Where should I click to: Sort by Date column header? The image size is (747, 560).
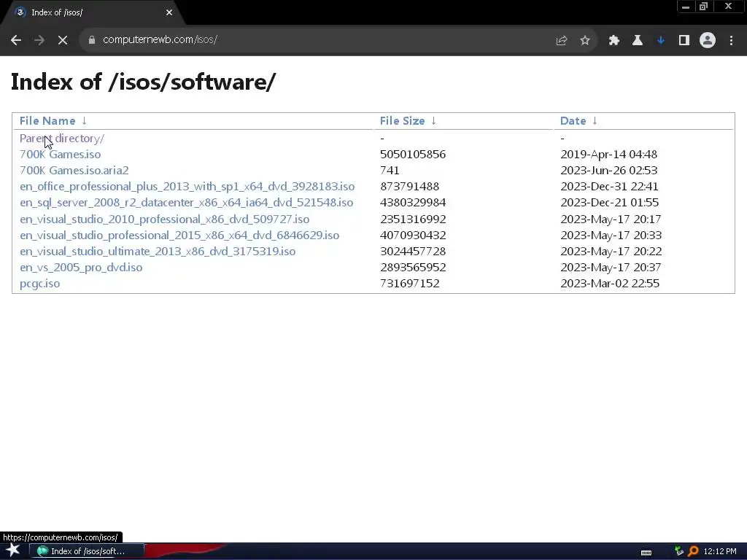(573, 121)
